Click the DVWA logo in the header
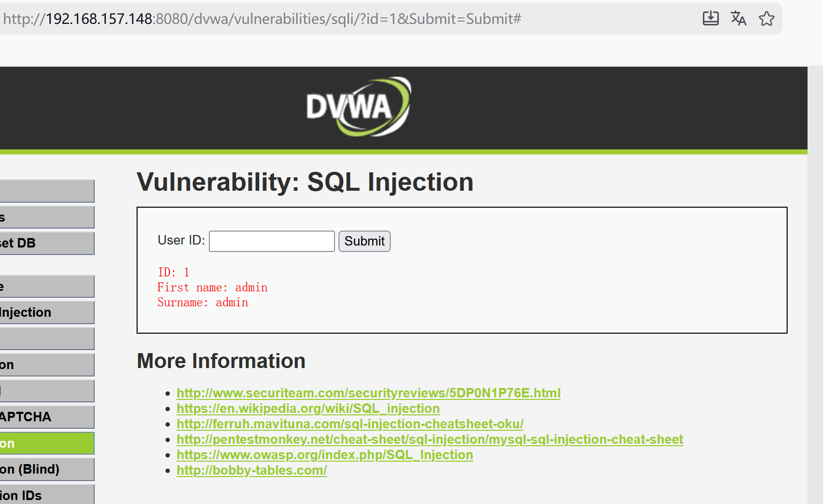The image size is (823, 504). (358, 107)
